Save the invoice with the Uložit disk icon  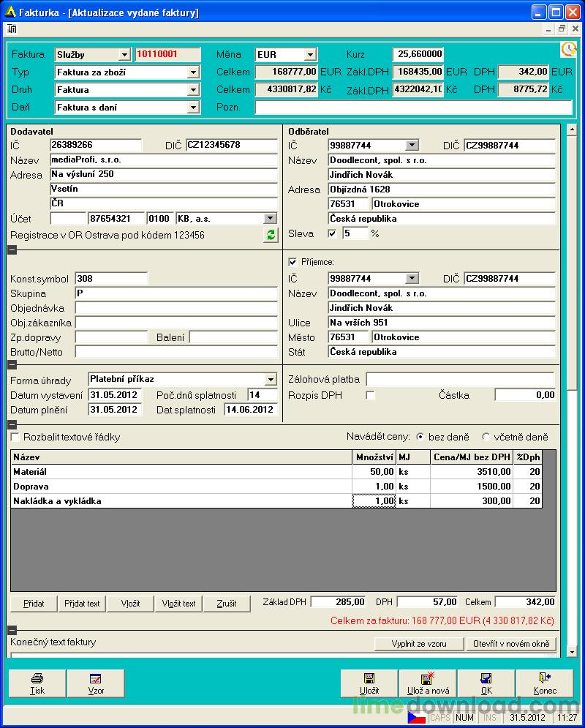[369, 683]
